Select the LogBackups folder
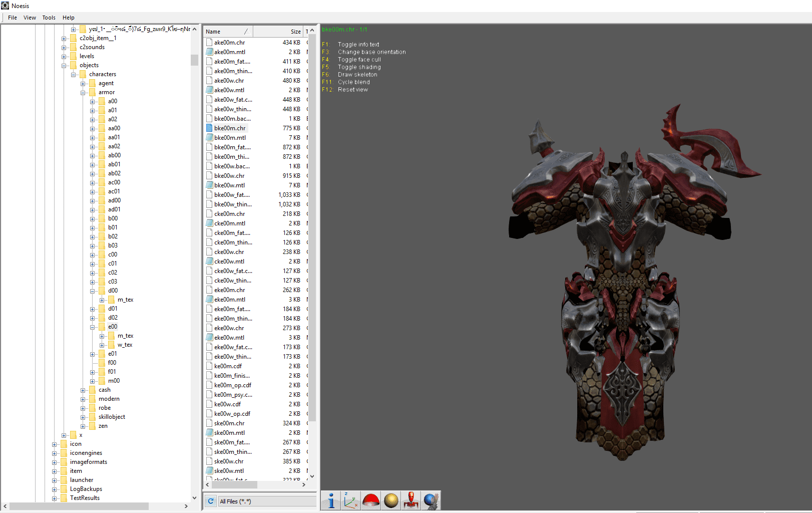 [x=86, y=489]
